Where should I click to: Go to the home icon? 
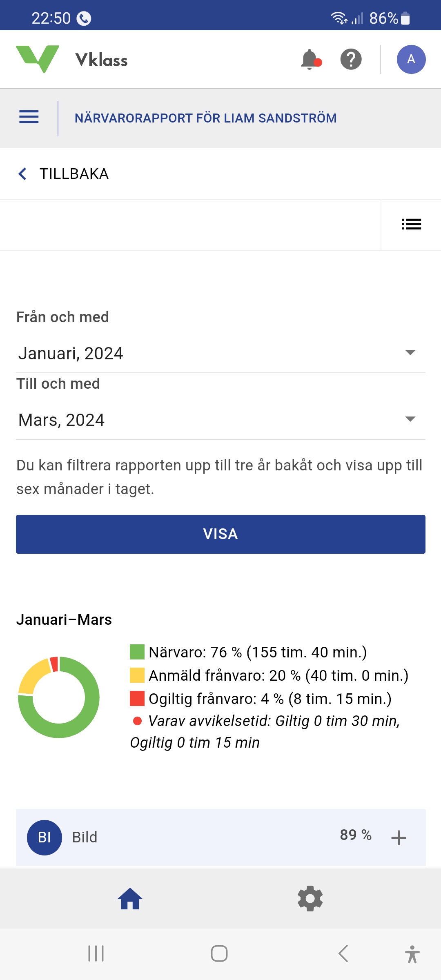(130, 899)
